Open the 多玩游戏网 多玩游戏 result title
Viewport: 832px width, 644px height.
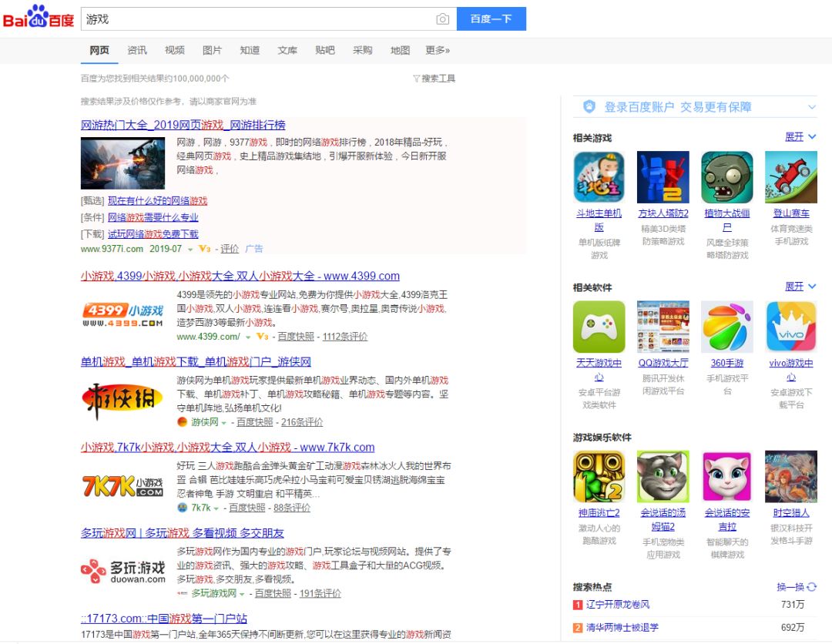point(182,532)
